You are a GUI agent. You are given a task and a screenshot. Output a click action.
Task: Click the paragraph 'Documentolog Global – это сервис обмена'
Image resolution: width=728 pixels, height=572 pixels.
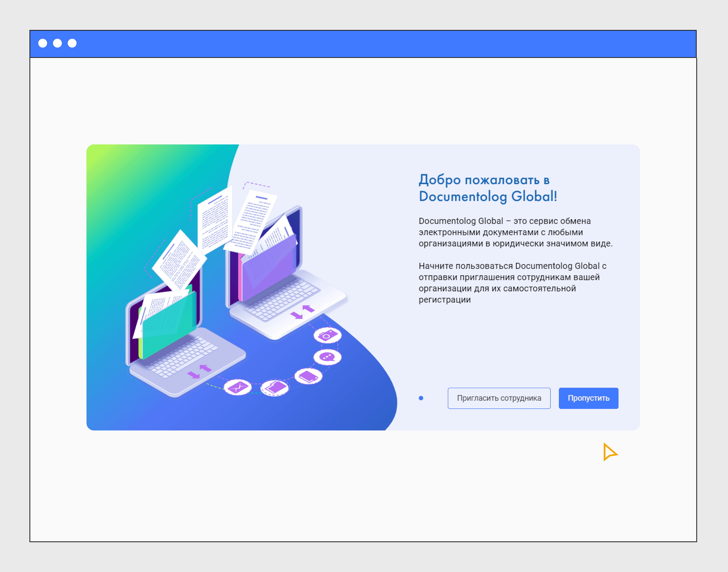[515, 232]
